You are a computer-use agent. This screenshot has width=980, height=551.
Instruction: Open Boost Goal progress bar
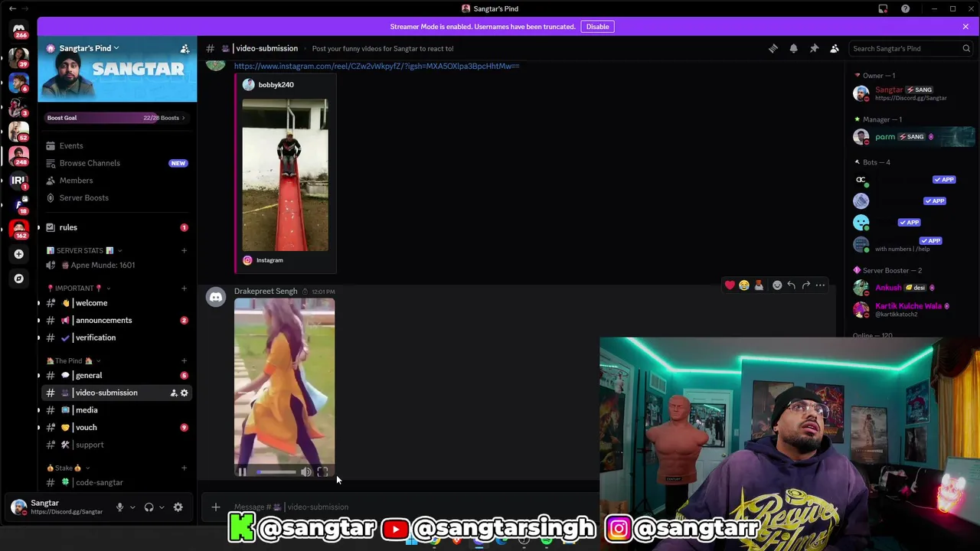pyautogui.click(x=117, y=118)
